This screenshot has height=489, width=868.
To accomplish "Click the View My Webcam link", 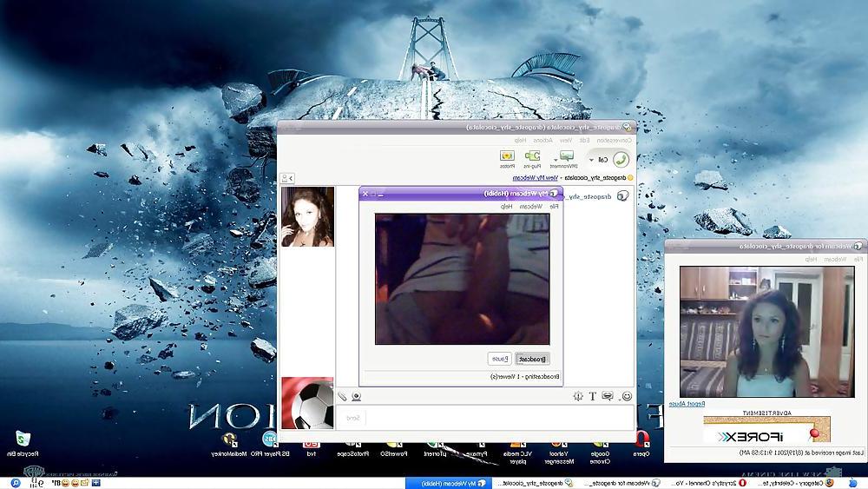I will click(535, 178).
